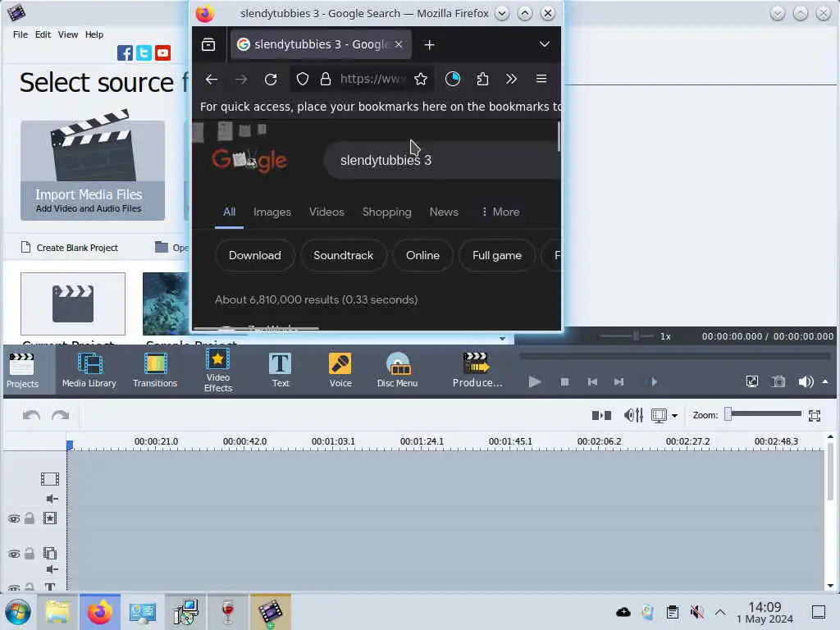
Task: Go to next frame
Action: 619,382
